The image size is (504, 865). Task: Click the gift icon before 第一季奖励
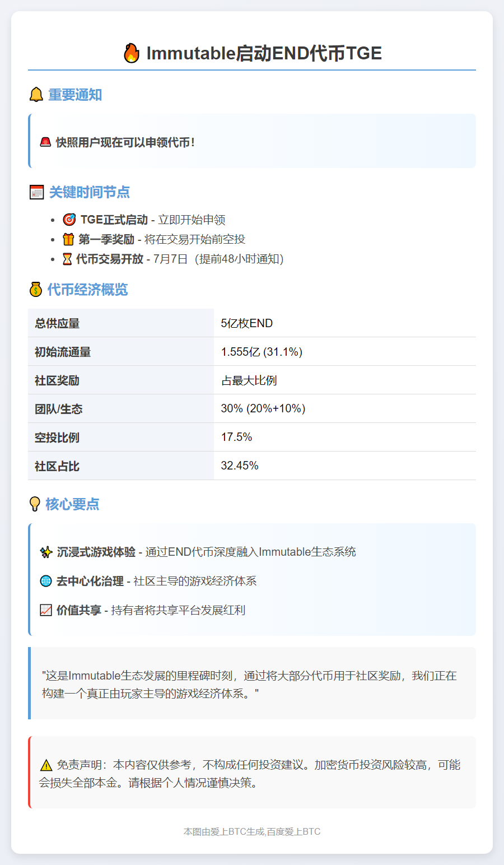coord(68,239)
